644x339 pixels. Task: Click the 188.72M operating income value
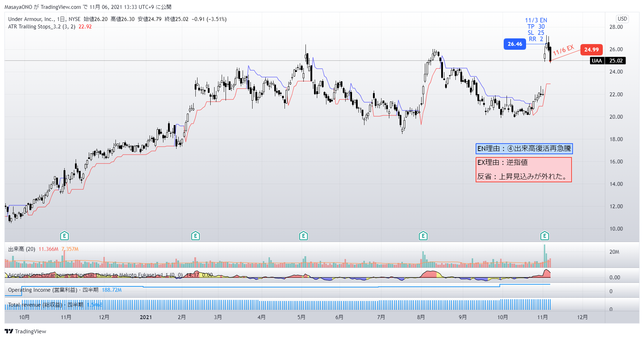point(112,290)
